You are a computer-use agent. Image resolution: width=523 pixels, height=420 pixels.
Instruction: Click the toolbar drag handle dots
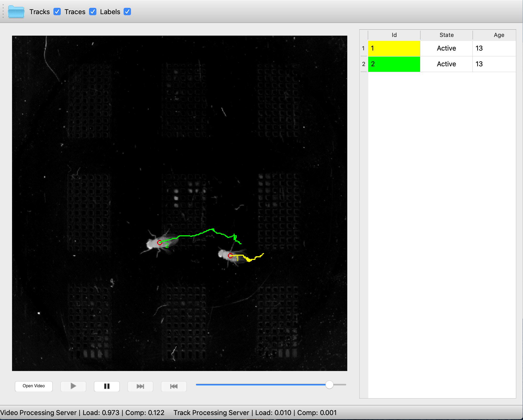pyautogui.click(x=3, y=12)
